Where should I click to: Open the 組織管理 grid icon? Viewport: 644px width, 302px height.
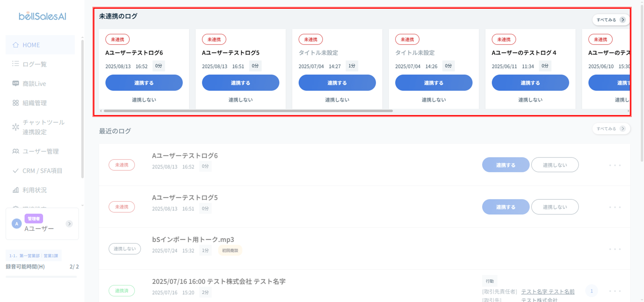(x=15, y=103)
